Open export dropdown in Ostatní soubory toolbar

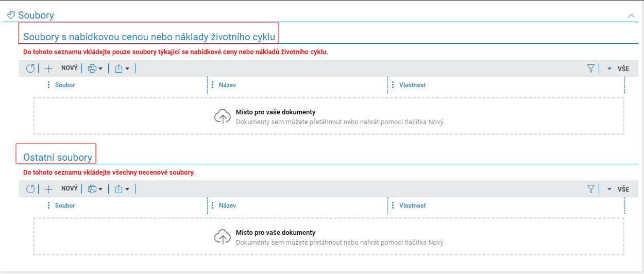pos(122,189)
